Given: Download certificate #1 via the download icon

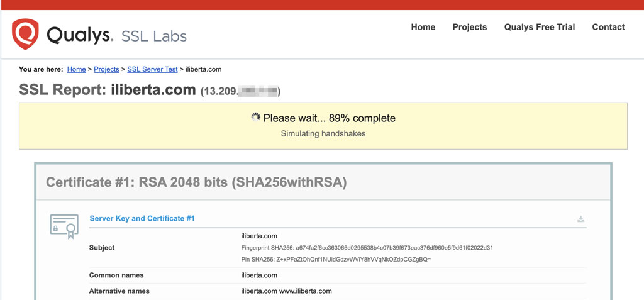Looking at the screenshot, I should 580,219.
